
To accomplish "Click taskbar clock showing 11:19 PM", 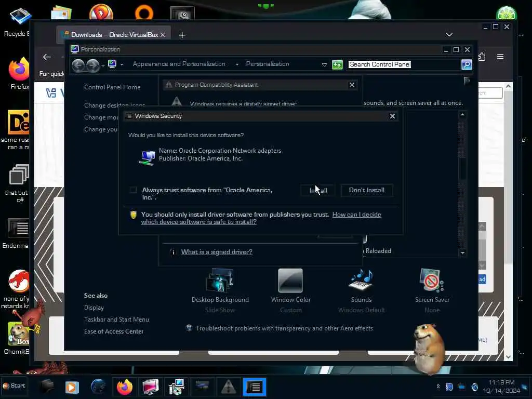I will pos(501,387).
